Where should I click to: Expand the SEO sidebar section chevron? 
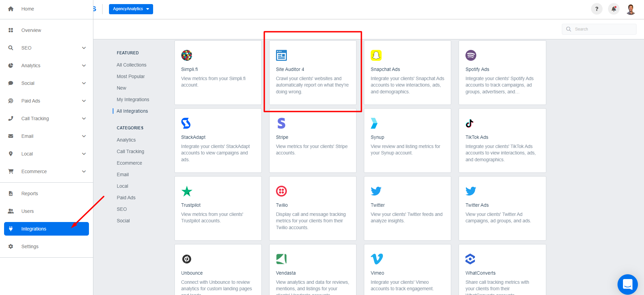point(84,48)
